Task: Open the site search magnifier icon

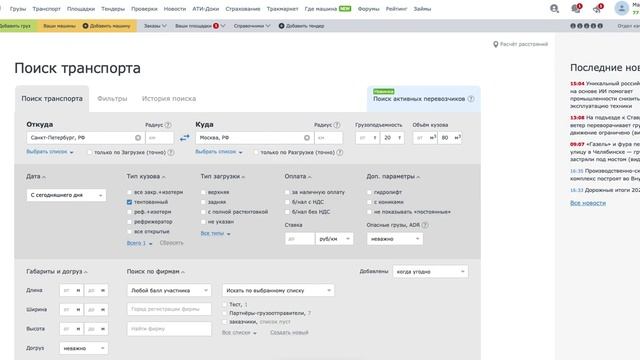Action: tap(554, 9)
